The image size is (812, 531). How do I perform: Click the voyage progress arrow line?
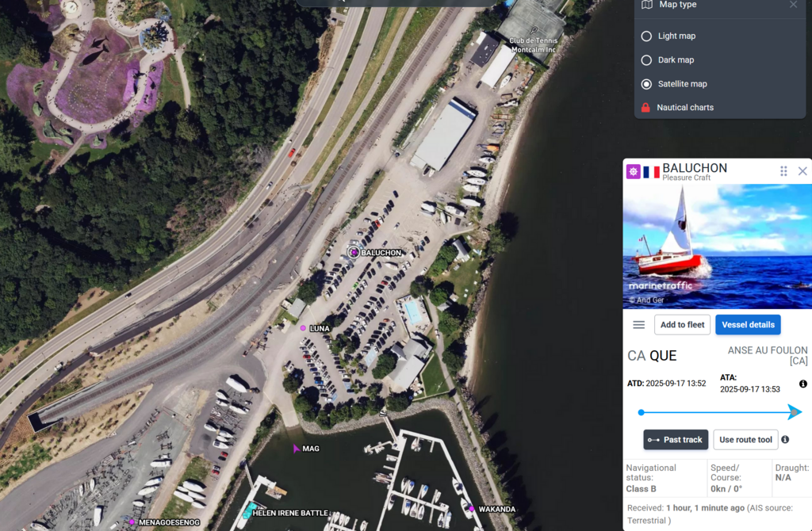click(x=720, y=412)
